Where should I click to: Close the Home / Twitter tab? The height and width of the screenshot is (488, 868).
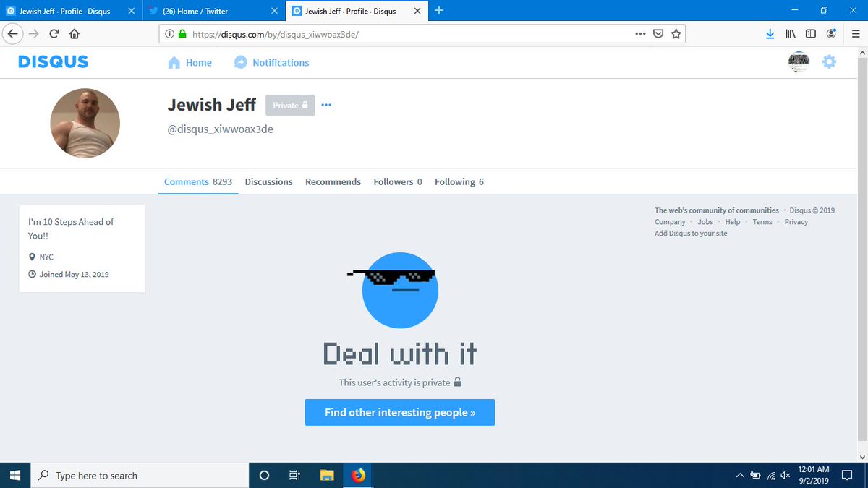tap(273, 11)
